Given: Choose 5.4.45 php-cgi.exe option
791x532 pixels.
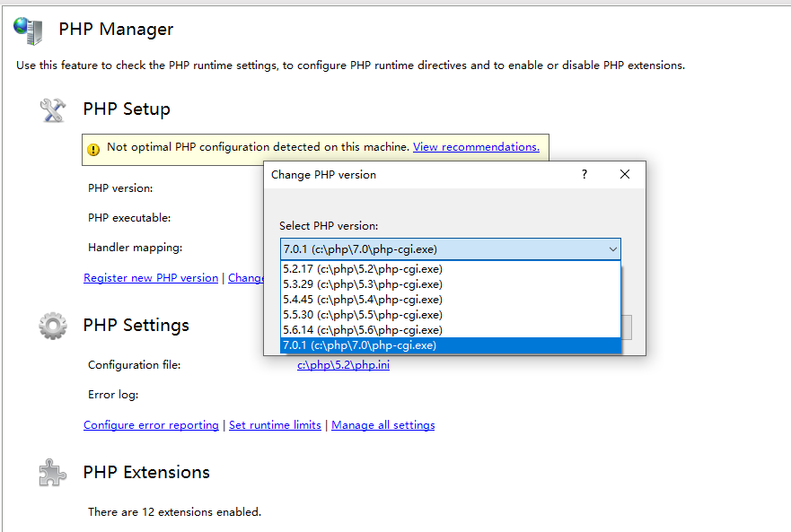Looking at the screenshot, I should [451, 300].
